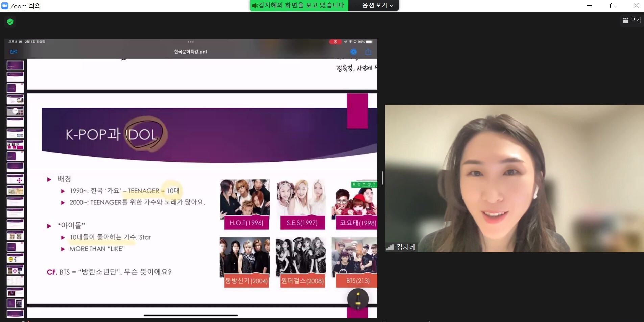Click the line starting with 1990~: 한국 '가요'
Screen dimensions: 644x322
point(124,191)
